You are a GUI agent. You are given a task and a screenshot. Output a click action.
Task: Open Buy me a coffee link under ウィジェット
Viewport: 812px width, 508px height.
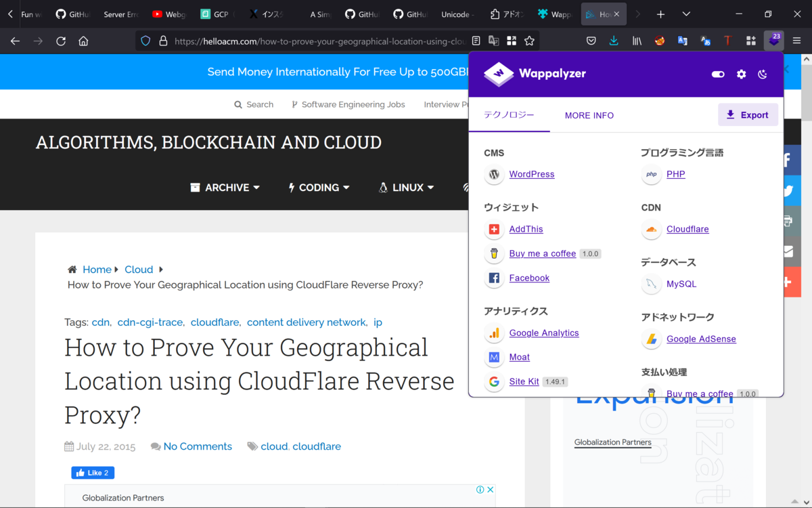coord(543,253)
